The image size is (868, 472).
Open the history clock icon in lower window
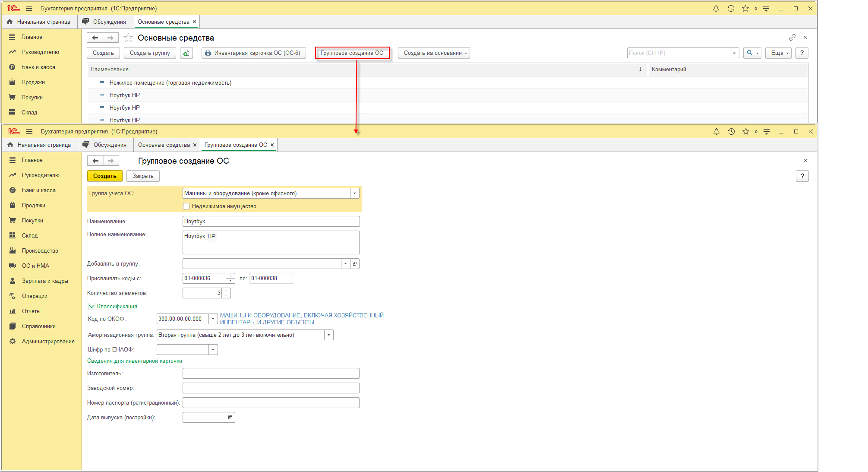point(731,132)
